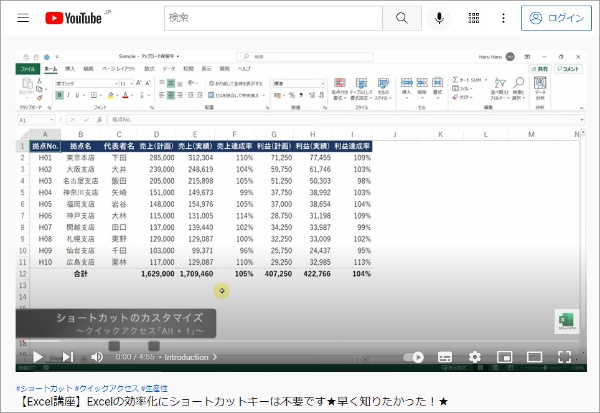Screen dimensions: 600x413
Task: Click Find & Select magnifier in Excel
Action: [518, 89]
